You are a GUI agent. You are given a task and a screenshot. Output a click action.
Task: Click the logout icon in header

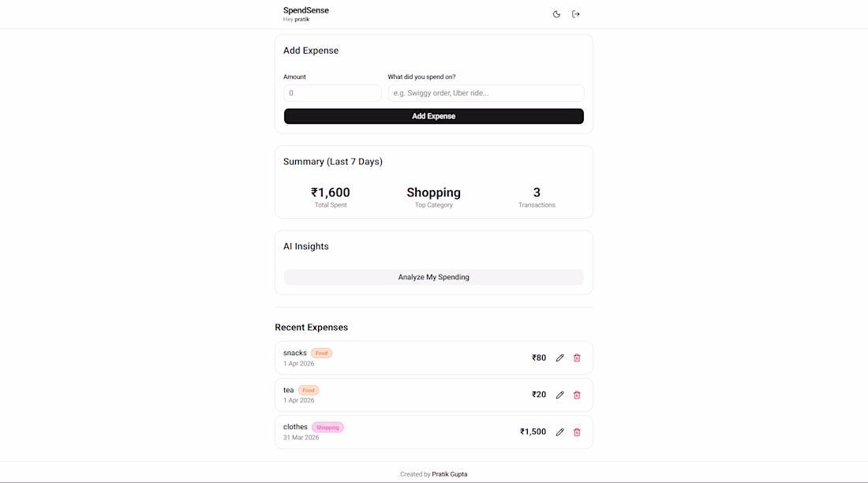pos(576,14)
